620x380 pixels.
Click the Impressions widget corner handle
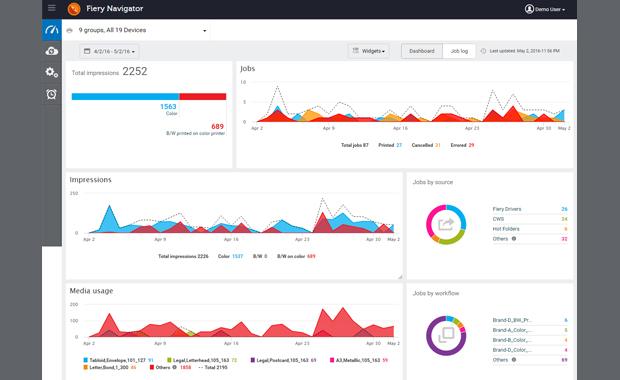[x=400, y=277]
